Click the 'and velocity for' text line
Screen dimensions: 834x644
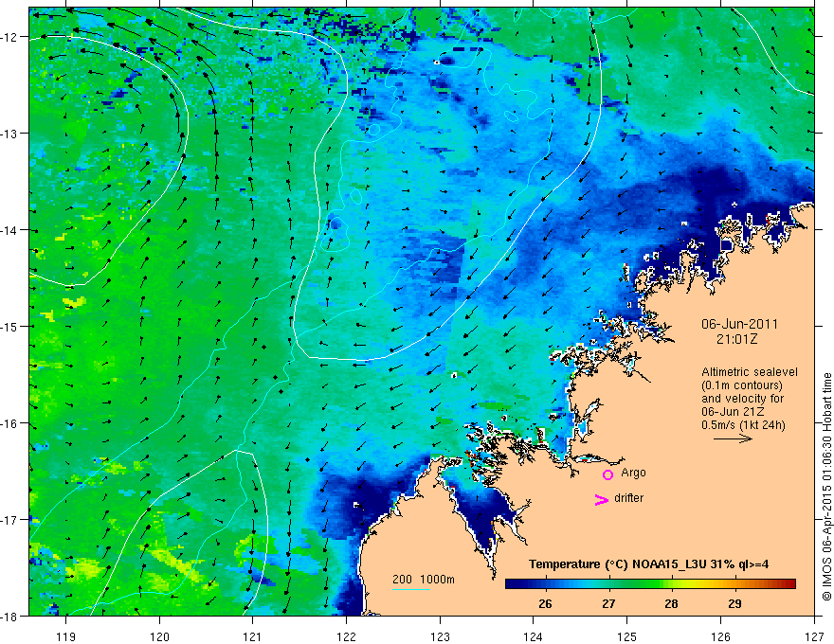pos(742,399)
